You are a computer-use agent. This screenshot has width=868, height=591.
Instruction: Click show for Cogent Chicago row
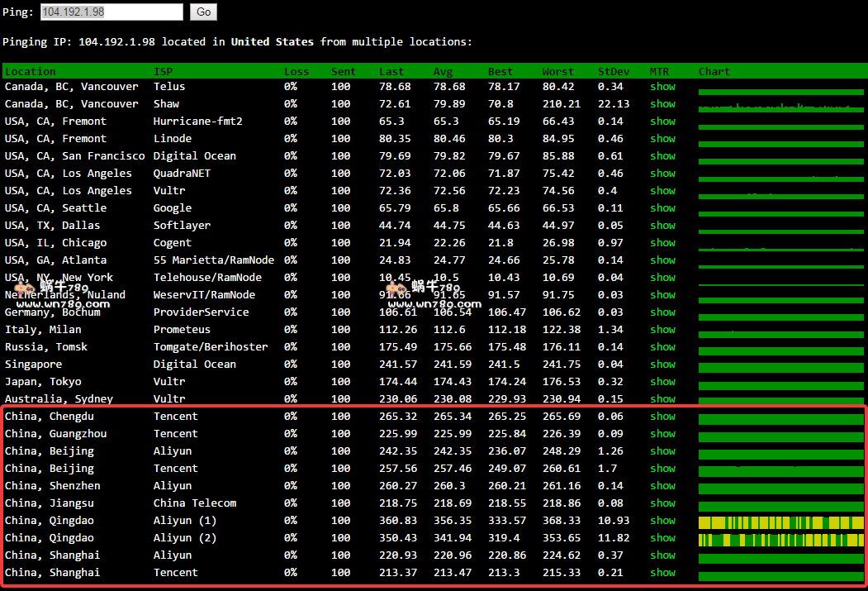point(662,243)
